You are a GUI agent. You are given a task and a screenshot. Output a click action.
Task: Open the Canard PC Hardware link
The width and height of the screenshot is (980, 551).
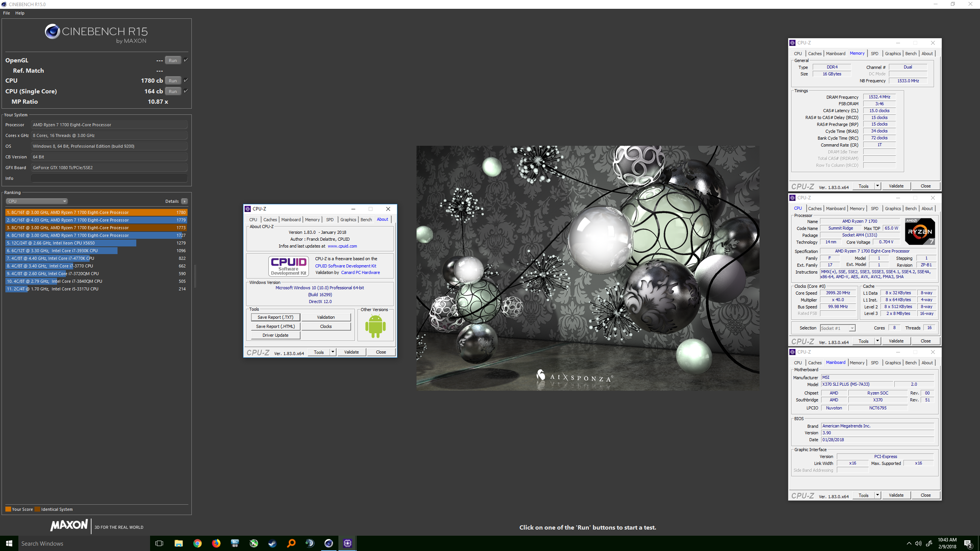[360, 272]
